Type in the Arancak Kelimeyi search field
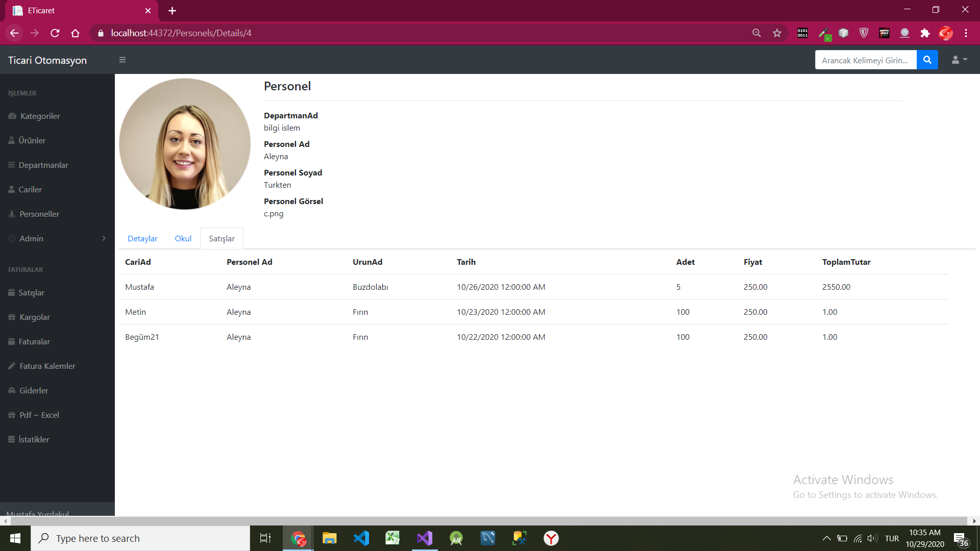The height and width of the screenshot is (551, 980). (865, 60)
